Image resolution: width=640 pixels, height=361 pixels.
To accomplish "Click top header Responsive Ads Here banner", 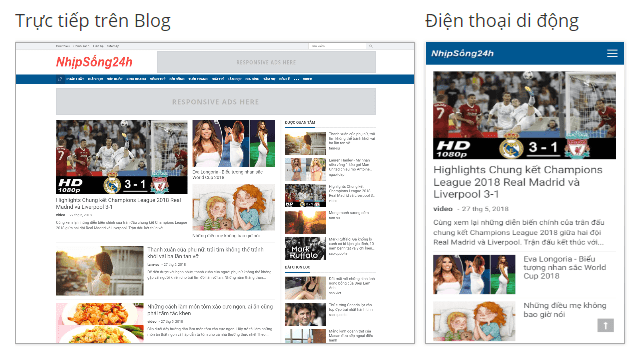I will pyautogui.click(x=266, y=62).
